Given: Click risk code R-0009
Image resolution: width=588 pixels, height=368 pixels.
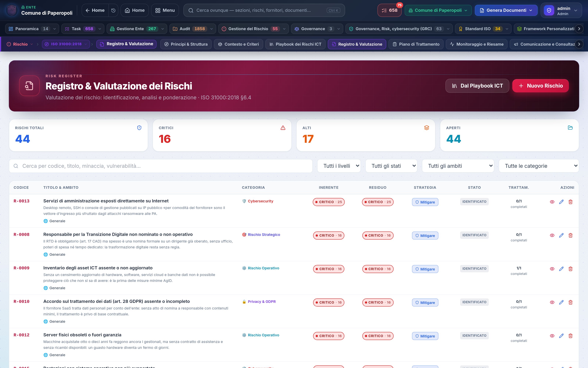Looking at the screenshot, I should 21,268.
